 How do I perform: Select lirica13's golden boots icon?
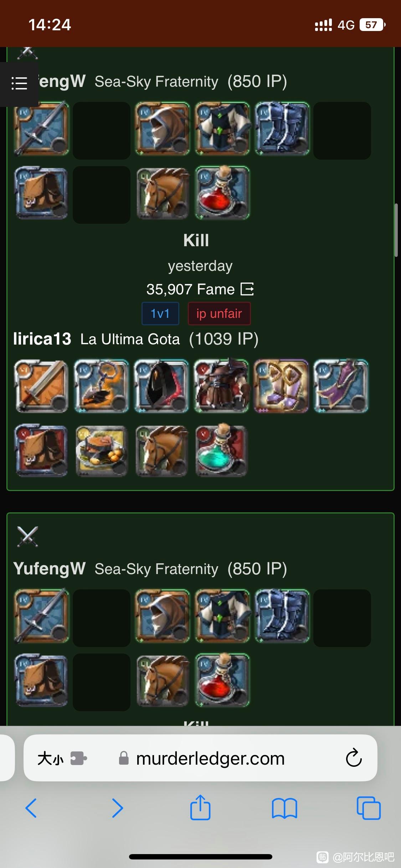(x=281, y=386)
